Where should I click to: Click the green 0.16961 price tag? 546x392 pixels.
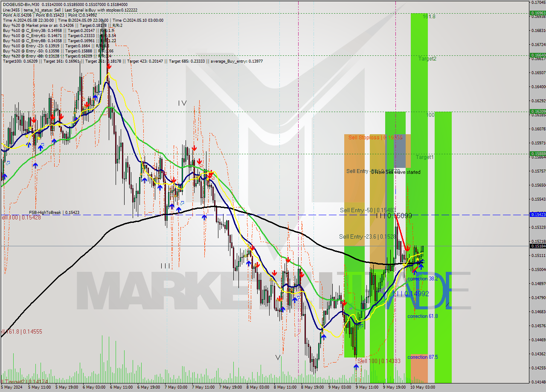click(x=537, y=13)
